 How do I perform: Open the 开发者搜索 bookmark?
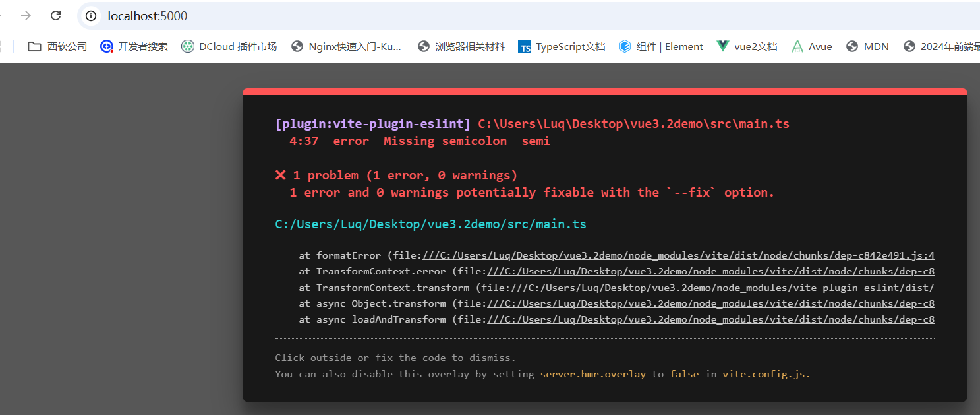(134, 46)
